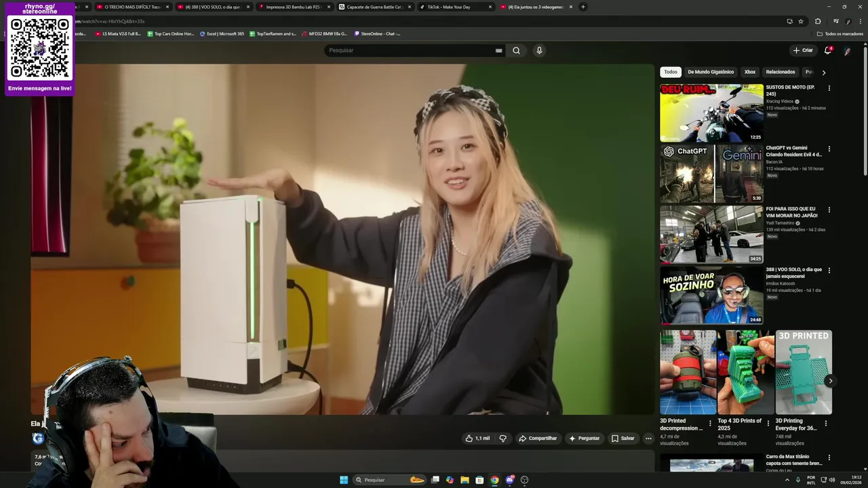Viewport: 868px width, 488px height.
Task: Open Microsoft Store from the taskbar
Action: (x=479, y=480)
